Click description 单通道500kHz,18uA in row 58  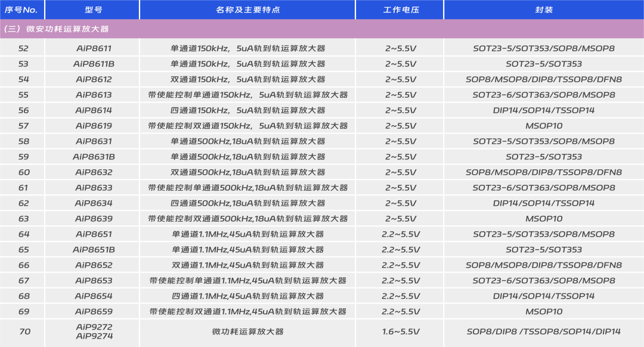tap(247, 141)
